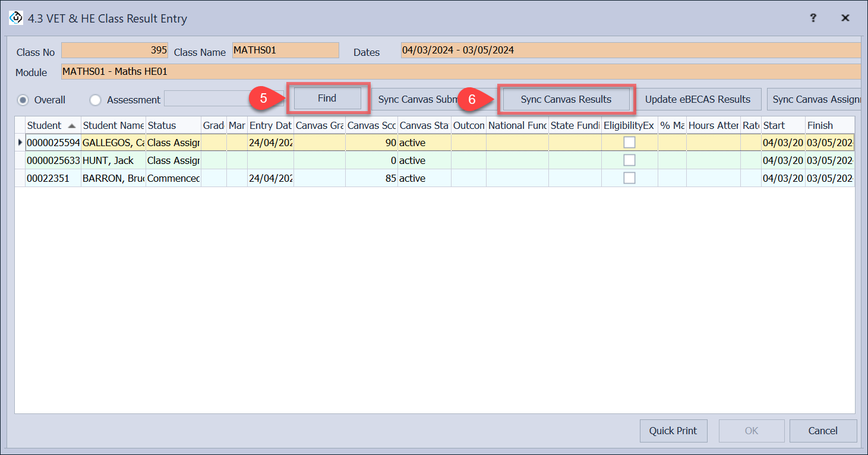Click the Cancel button
This screenshot has width=868, height=455.
[x=823, y=431]
